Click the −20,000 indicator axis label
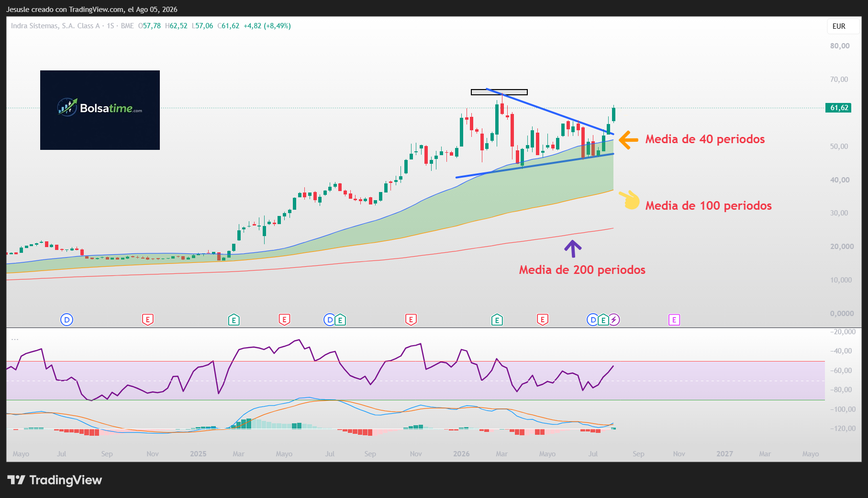 coord(843,332)
